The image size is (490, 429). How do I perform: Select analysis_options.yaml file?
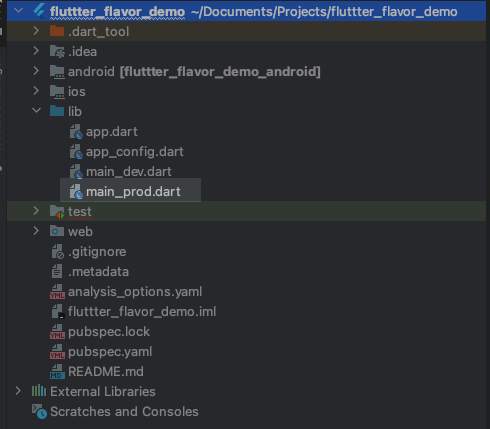click(x=135, y=292)
